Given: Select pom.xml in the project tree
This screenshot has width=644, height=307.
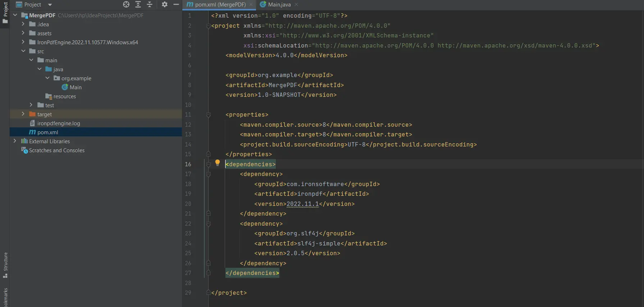Looking at the screenshot, I should [48, 132].
